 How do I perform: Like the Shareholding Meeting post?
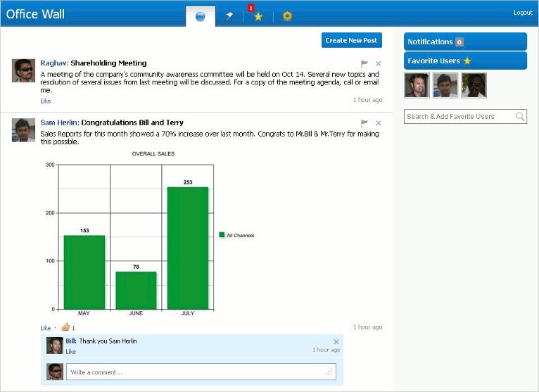tap(45, 101)
